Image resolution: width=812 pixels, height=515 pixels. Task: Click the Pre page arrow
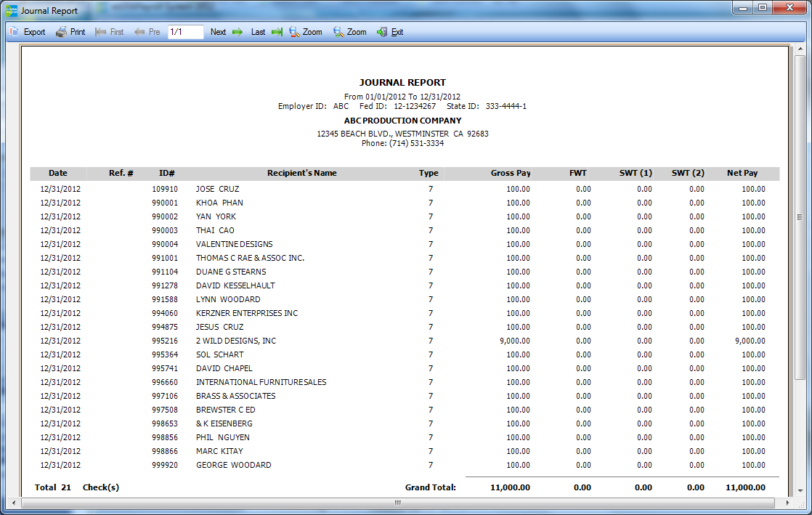147,32
